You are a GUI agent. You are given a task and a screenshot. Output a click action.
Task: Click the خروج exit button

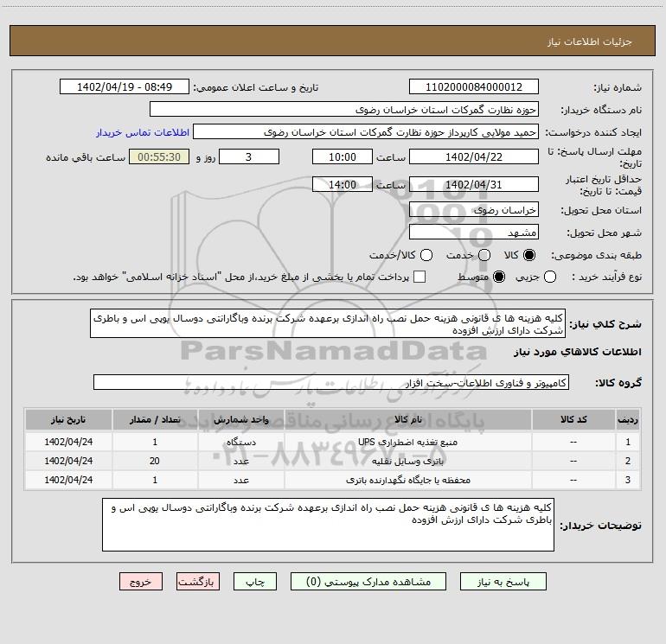pyautogui.click(x=141, y=582)
